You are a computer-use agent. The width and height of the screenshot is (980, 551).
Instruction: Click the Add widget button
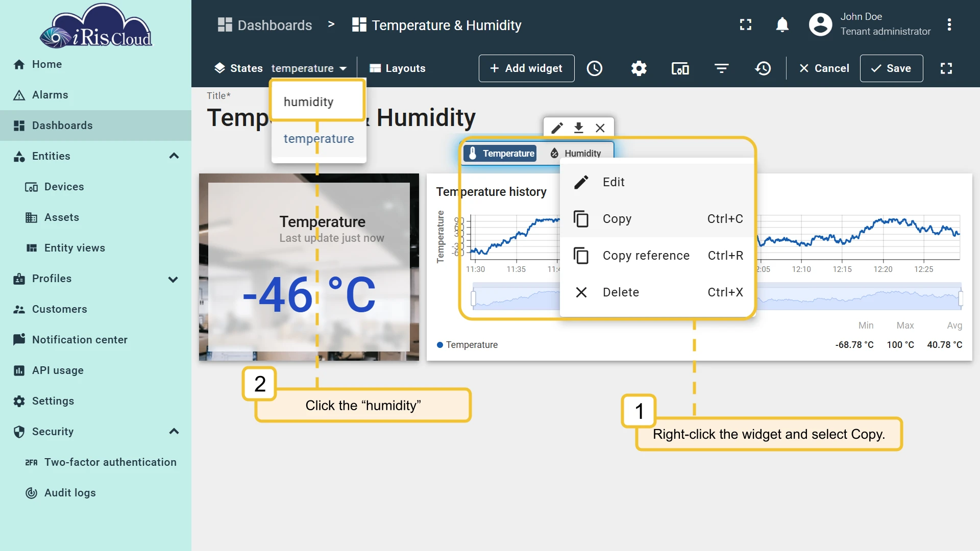pyautogui.click(x=526, y=68)
